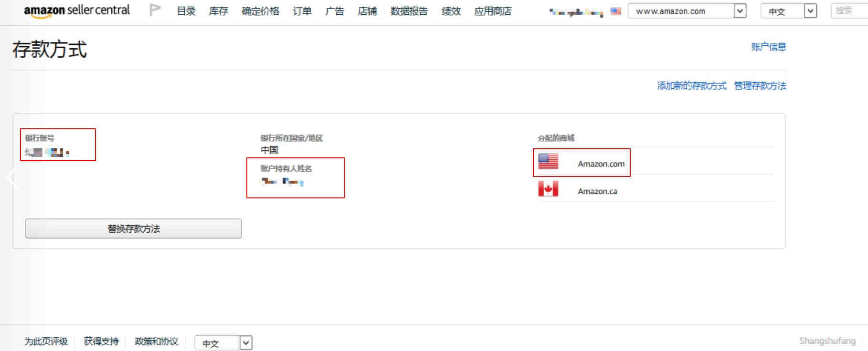The width and height of the screenshot is (868, 351).
Task: Click the Canada flag beside Amazon.ca
Action: tap(548, 189)
